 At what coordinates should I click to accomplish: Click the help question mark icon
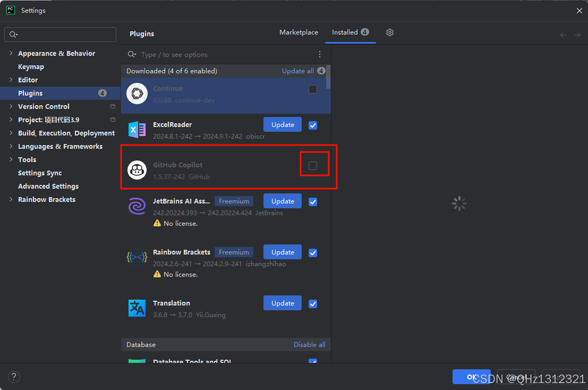tap(14, 377)
